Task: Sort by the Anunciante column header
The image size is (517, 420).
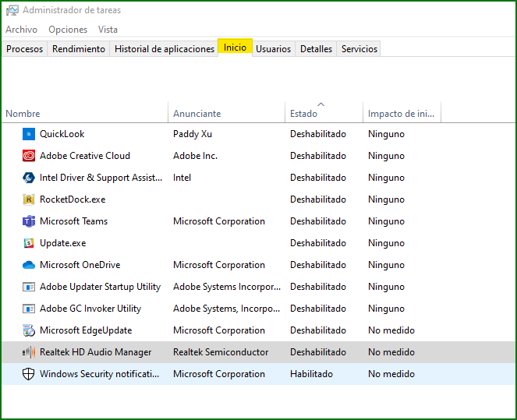Action: (226, 113)
